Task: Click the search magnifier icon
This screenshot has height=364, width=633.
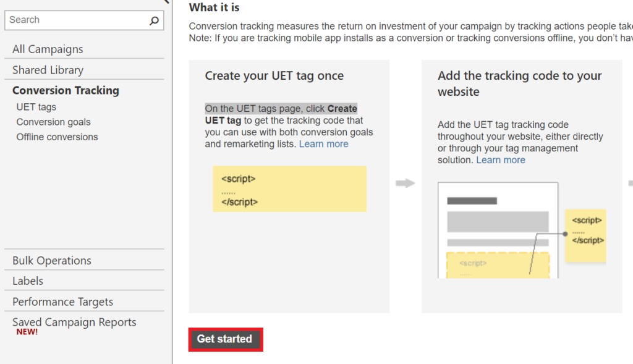Action: (x=153, y=20)
